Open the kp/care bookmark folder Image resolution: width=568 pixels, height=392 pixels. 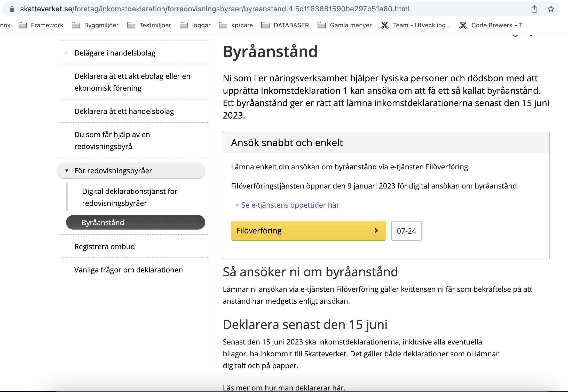236,25
